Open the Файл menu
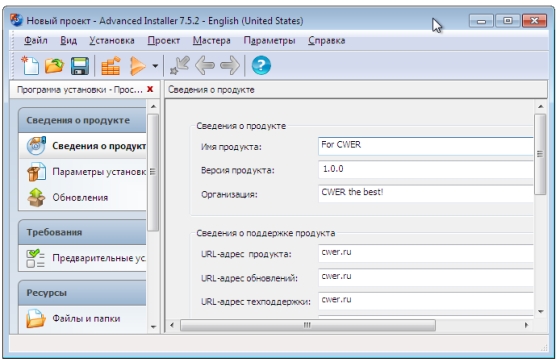The width and height of the screenshot is (560, 362). pos(35,40)
